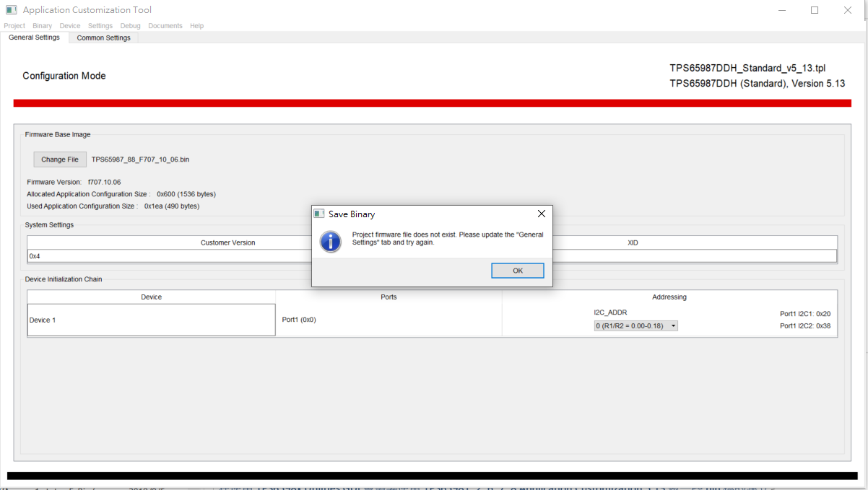Open the Debug menu
The width and height of the screenshot is (868, 490).
(x=131, y=26)
